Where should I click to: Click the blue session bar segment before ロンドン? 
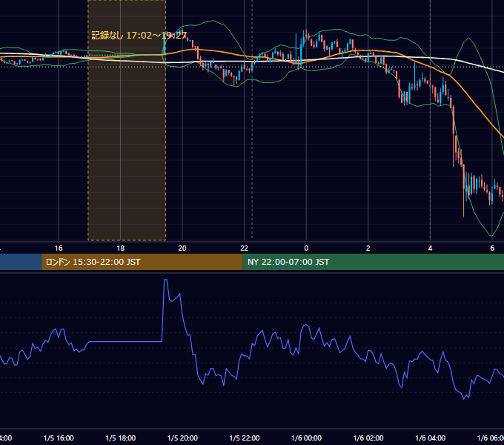tap(21, 262)
